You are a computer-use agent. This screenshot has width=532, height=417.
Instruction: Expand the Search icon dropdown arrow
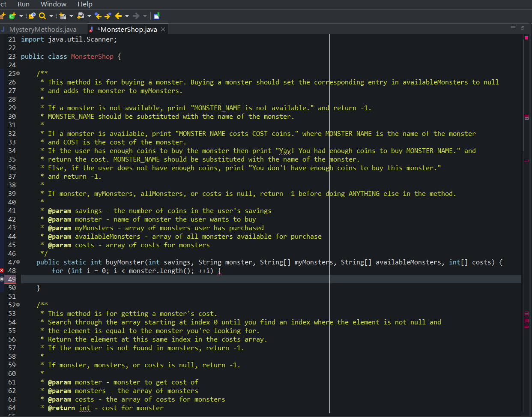tap(51, 16)
